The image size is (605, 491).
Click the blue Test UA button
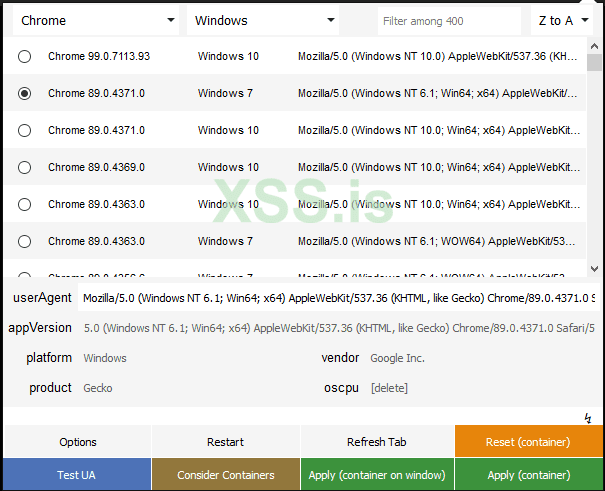(x=76, y=475)
